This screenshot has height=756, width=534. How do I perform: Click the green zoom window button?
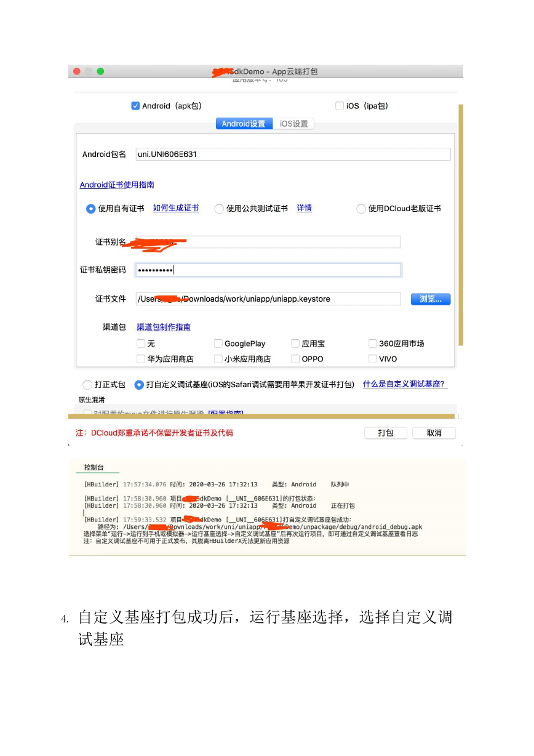(100, 71)
